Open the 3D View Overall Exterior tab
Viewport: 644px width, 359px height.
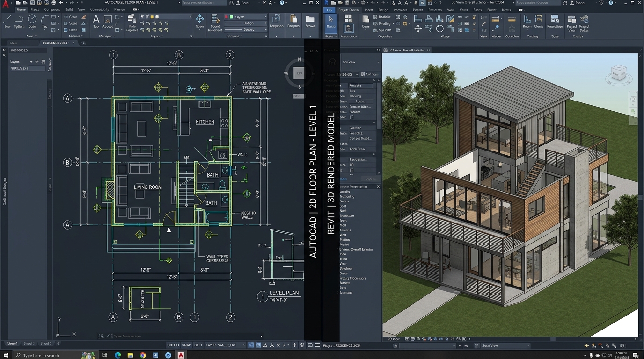406,50
